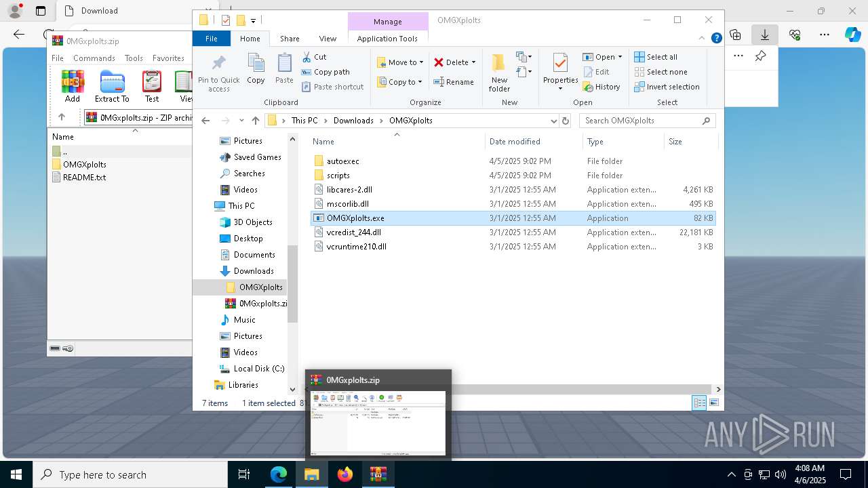Click Downloads in the address breadcrumb
This screenshot has width=868, height=488.
[x=353, y=121]
